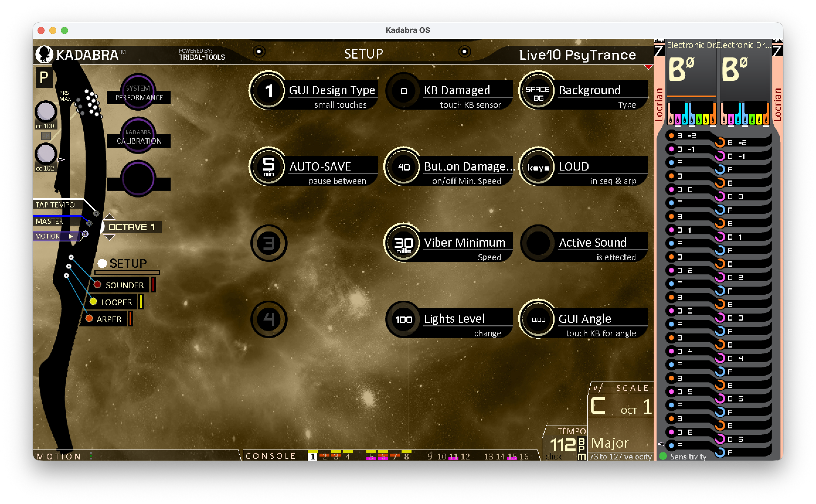Screen dimensions: 816x504
Task: Toggle the SETUP mode radio dot
Action: (102, 263)
